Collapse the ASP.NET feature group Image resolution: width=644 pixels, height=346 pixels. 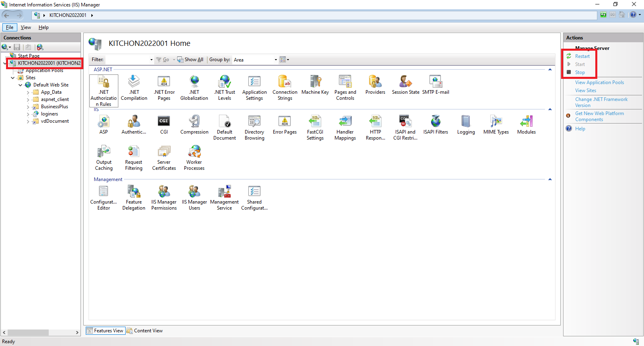click(550, 70)
